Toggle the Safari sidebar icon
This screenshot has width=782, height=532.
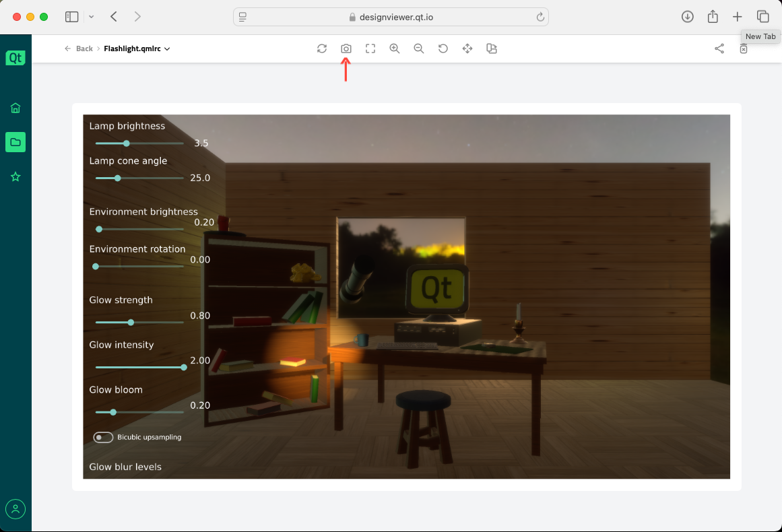(x=72, y=16)
